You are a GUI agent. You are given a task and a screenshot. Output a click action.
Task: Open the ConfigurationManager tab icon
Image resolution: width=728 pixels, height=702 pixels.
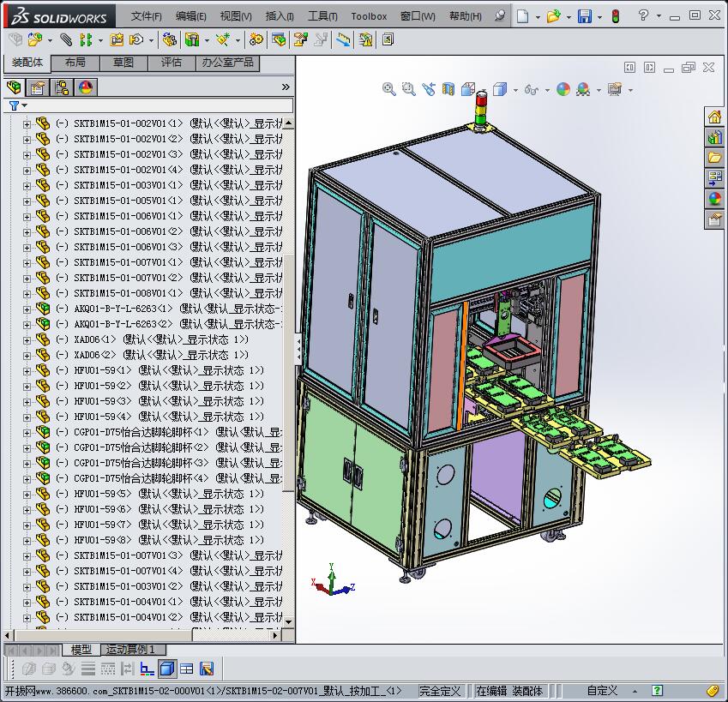62,87
